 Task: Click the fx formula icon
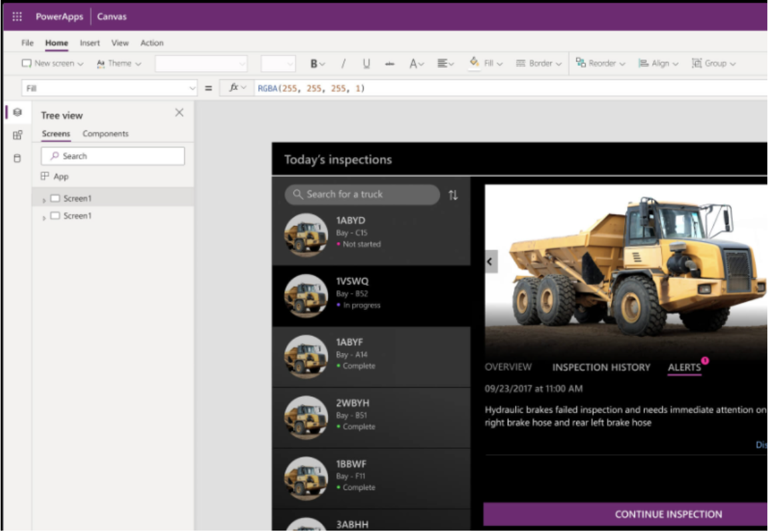click(x=233, y=87)
